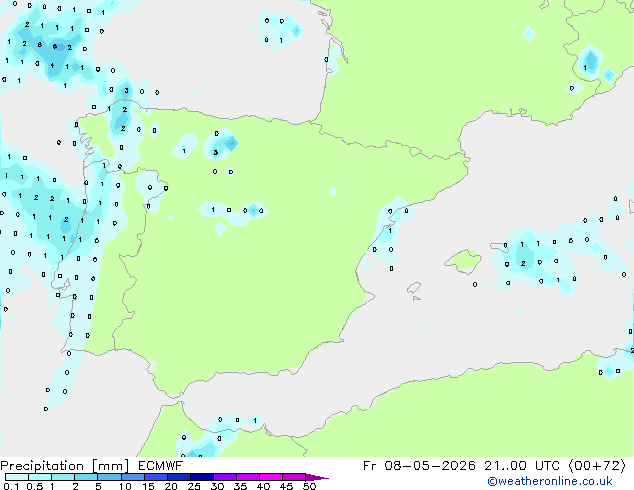Select the 45–50 mm legend swatch
Viewport: 634px width, 490px height.
(x=294, y=477)
